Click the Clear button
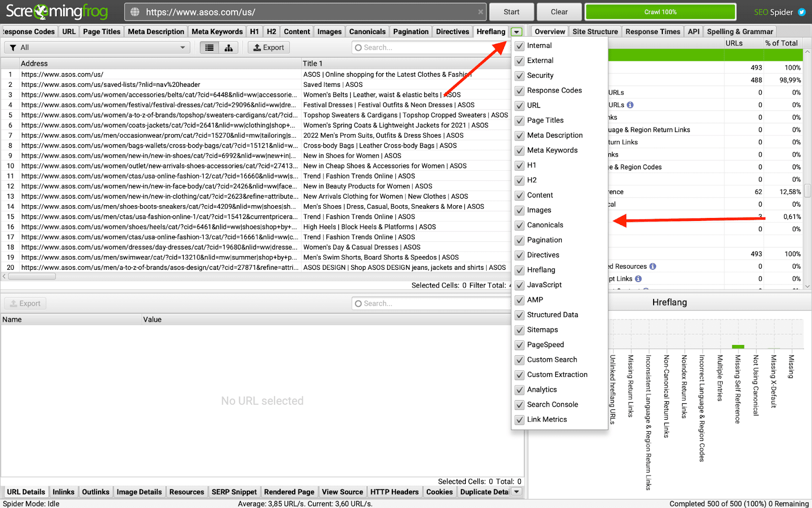 559,12
